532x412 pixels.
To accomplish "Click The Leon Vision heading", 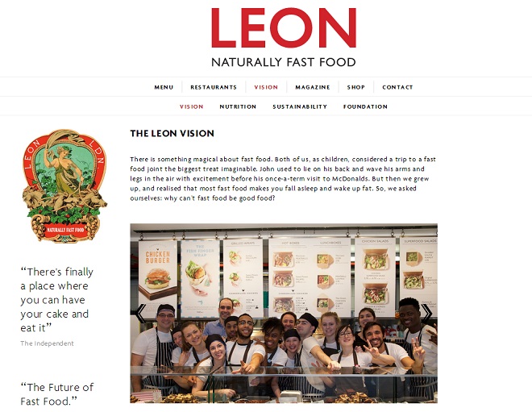I will [172, 133].
